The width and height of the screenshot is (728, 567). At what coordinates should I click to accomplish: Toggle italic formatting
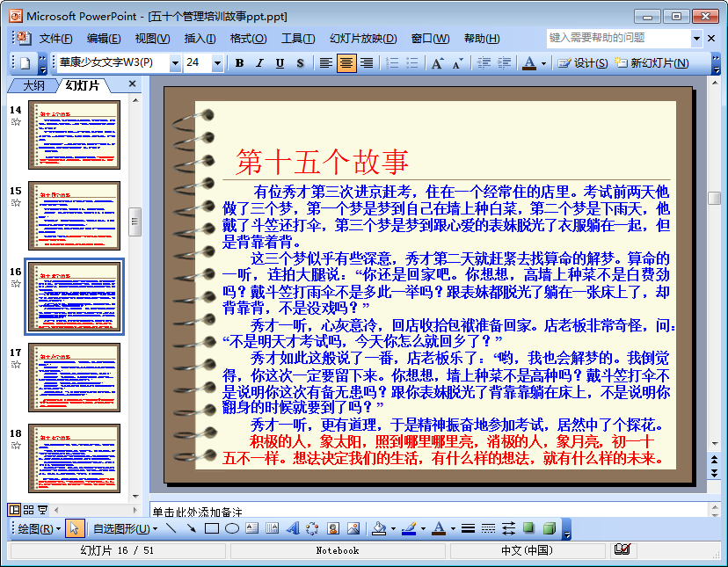click(x=259, y=62)
